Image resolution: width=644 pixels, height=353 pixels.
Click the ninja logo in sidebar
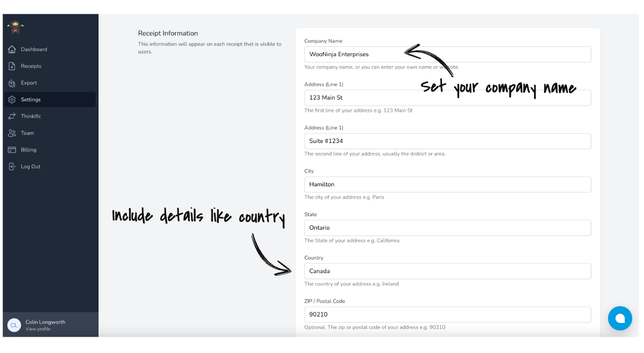point(15,28)
